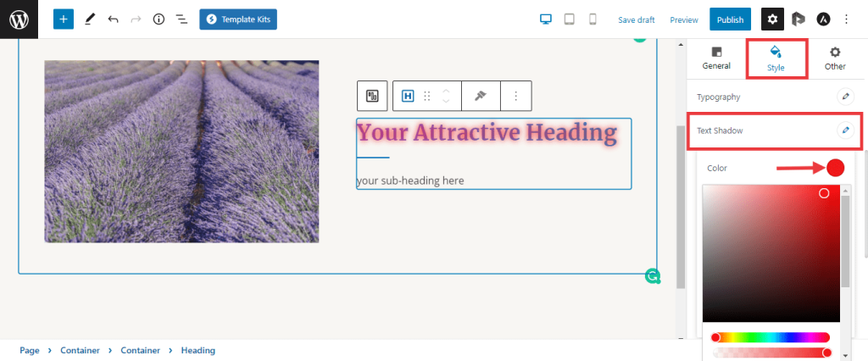The image size is (868, 361).
Task: Open block options three-dot menu
Action: (516, 96)
